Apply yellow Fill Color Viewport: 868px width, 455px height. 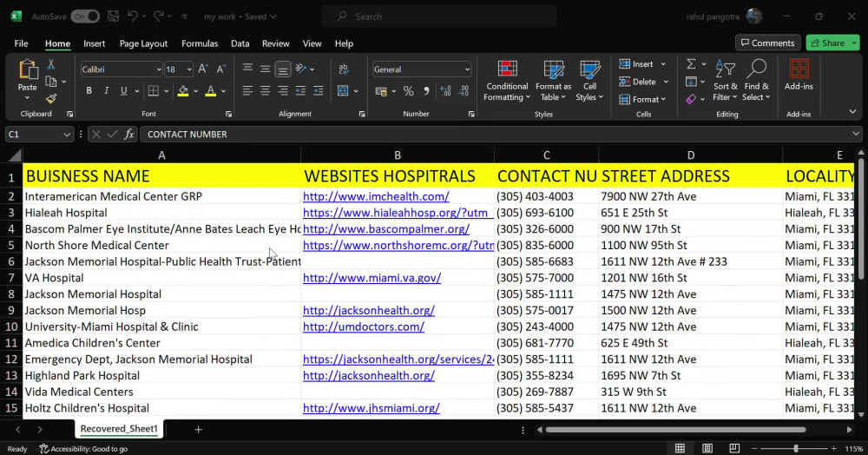point(183,91)
